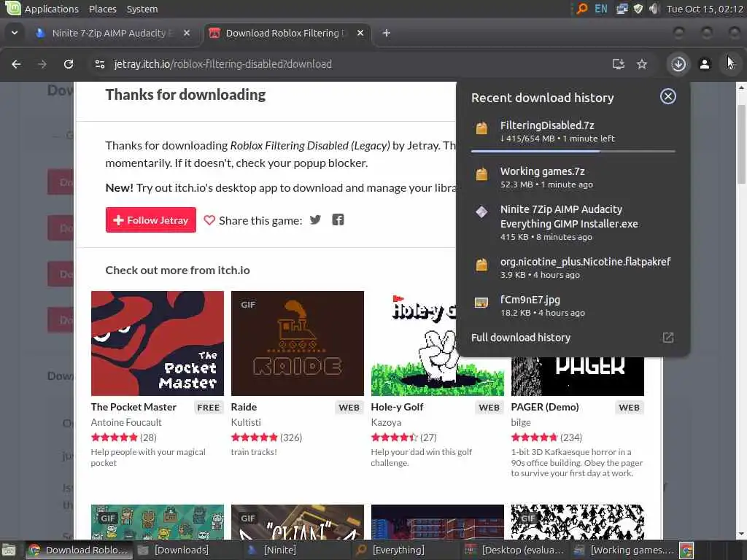The width and height of the screenshot is (747, 560).
Task: Open Kazoya author link
Action: [x=387, y=422]
